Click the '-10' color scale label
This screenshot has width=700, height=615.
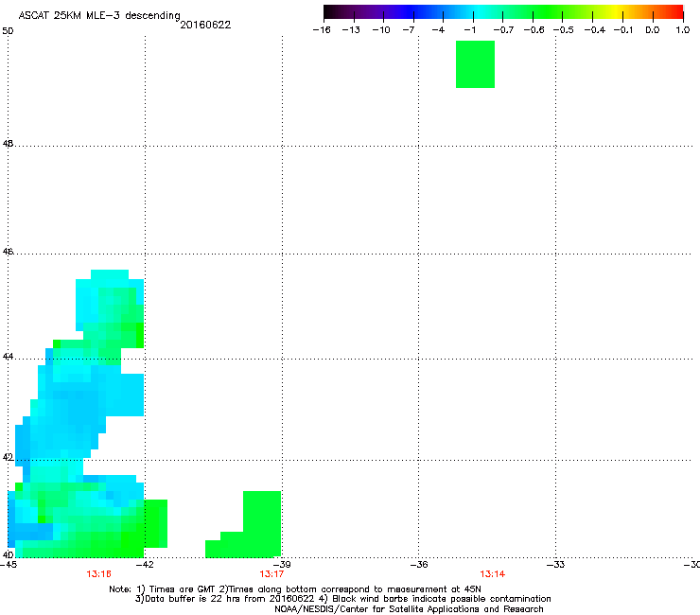click(x=381, y=30)
